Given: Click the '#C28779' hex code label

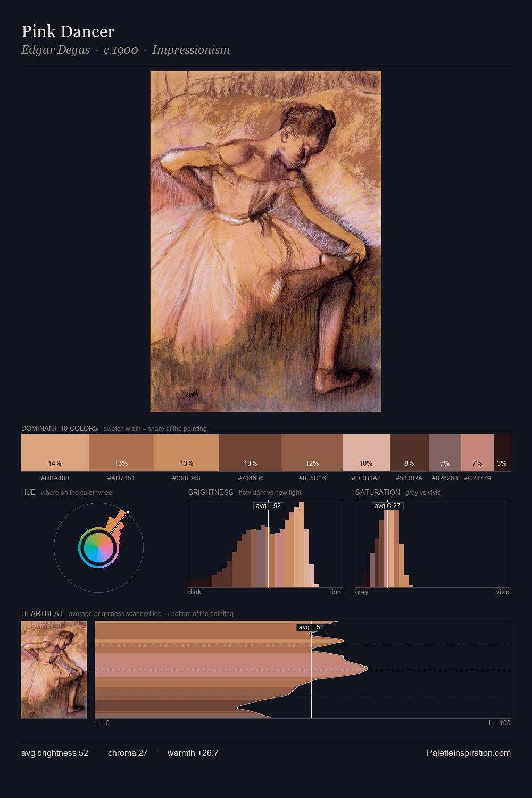Looking at the screenshot, I should point(477,478).
